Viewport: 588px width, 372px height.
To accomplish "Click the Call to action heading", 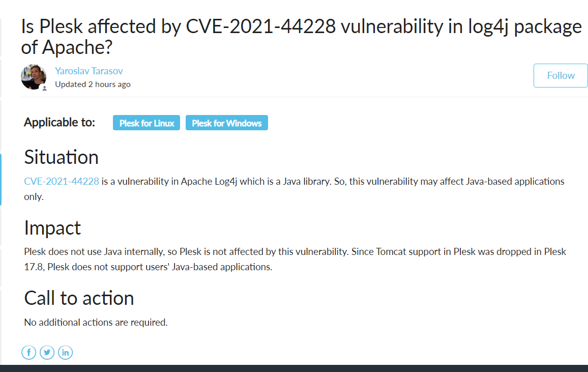I will tap(79, 298).
